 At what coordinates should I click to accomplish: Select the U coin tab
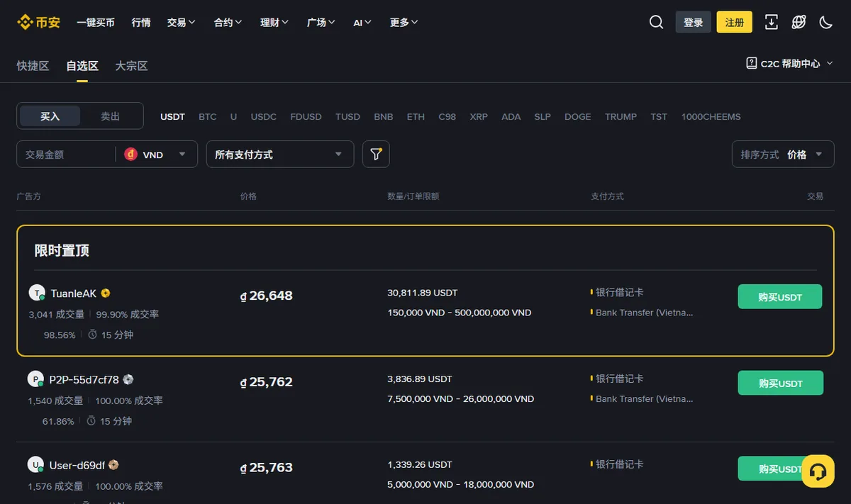[x=233, y=116]
